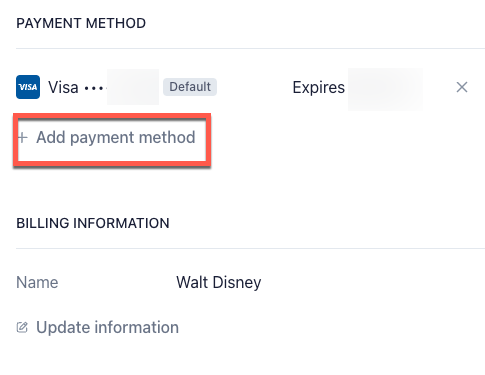
Task: Click the masked card number dots
Action: pyautogui.click(x=95, y=88)
